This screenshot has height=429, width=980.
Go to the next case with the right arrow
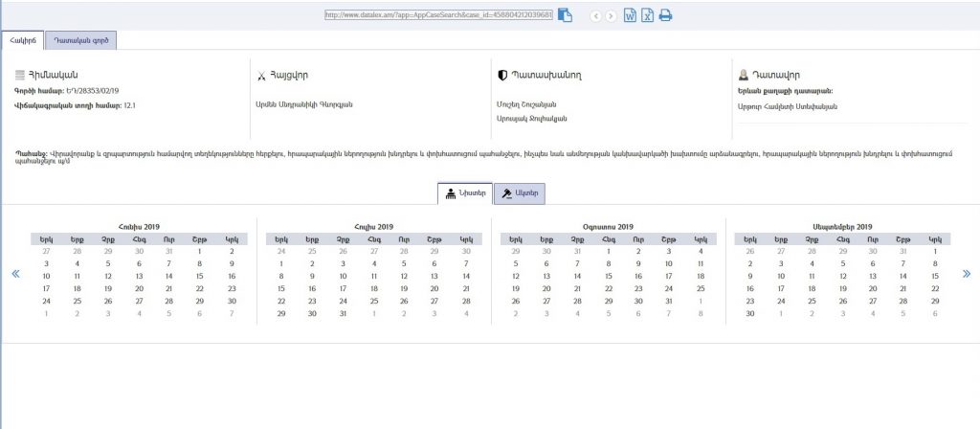[x=611, y=16]
